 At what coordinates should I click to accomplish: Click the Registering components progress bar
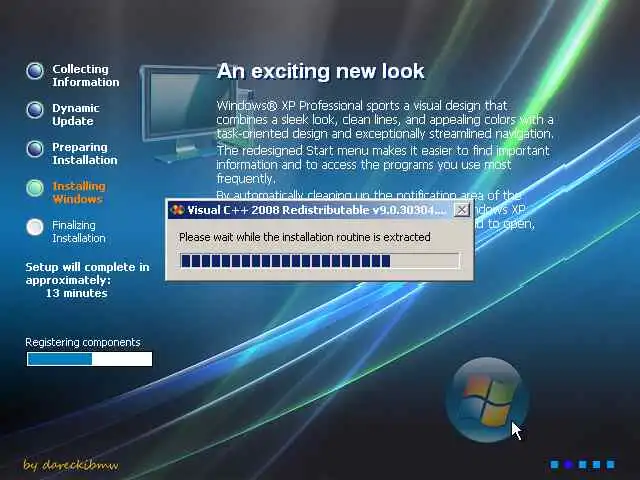89,359
